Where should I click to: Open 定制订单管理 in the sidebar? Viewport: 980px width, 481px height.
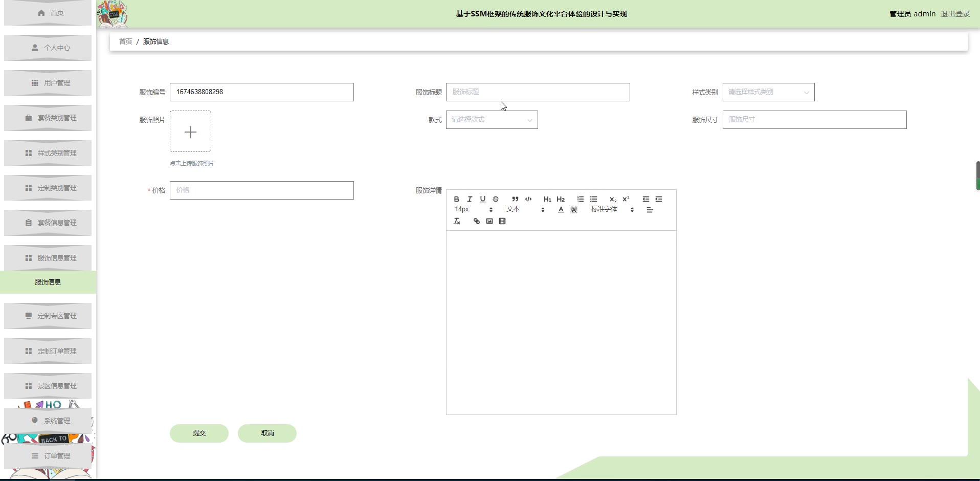coord(48,351)
